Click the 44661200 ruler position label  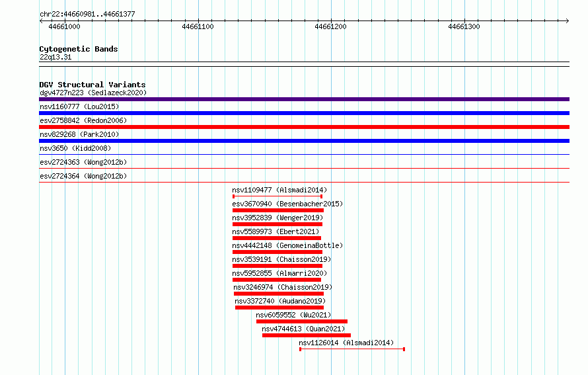tap(331, 26)
